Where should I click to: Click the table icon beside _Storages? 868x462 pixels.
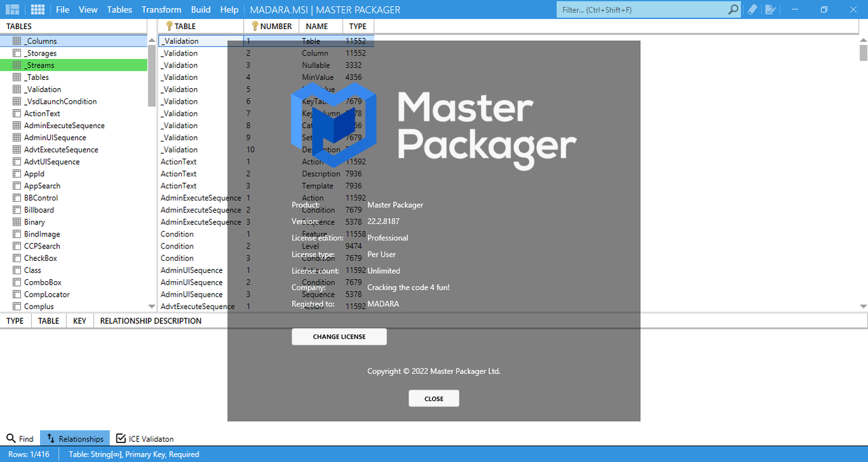tap(17, 54)
